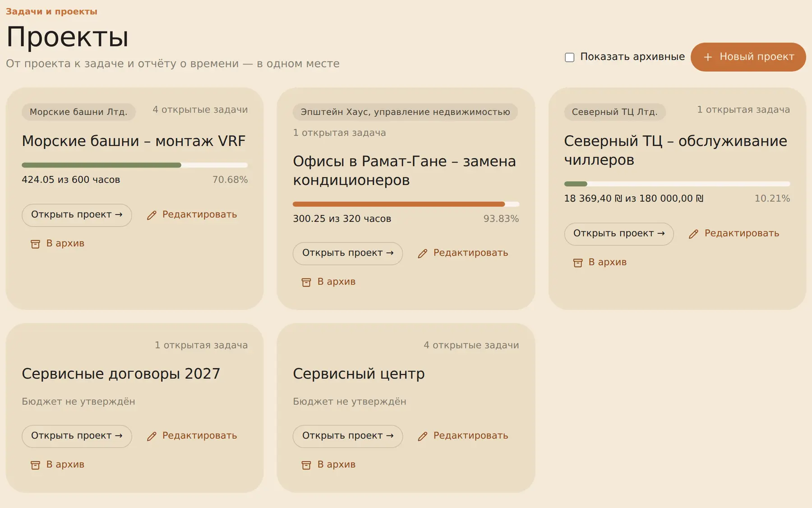812x508 pixels.
Task: Click archive icon on Сервисный центр card
Action: [x=306, y=465]
